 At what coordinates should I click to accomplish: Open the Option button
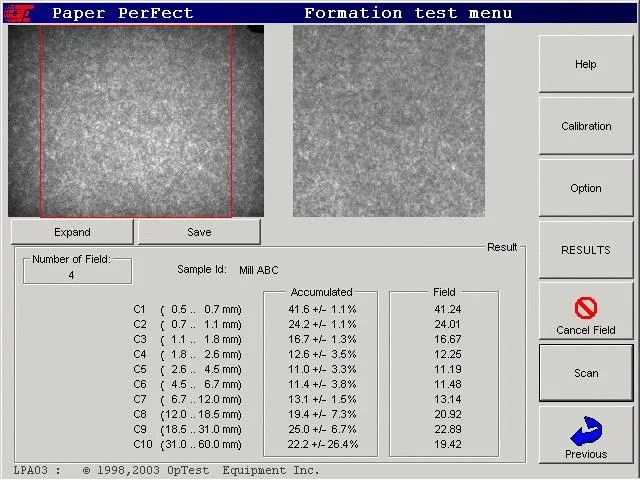click(x=586, y=188)
